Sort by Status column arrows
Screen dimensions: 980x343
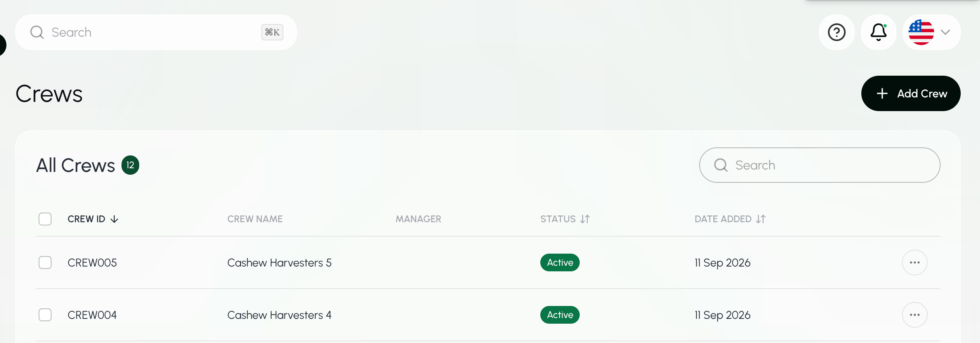pyautogui.click(x=585, y=219)
